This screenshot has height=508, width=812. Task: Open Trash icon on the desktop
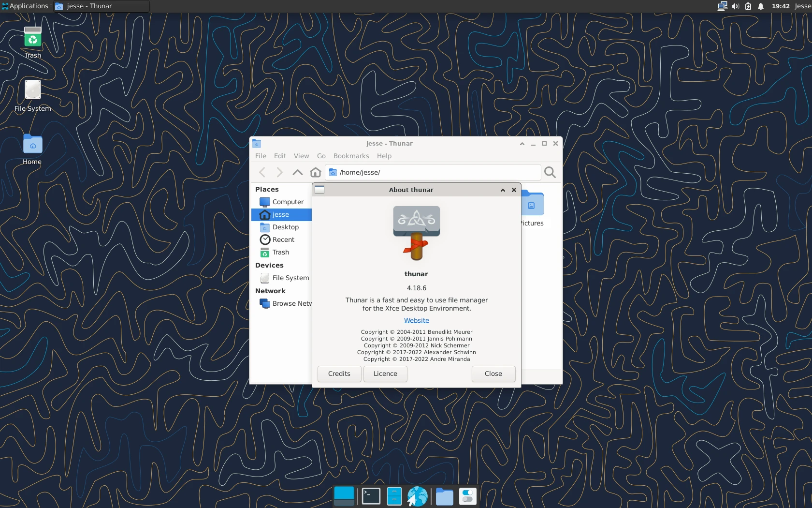(x=33, y=39)
